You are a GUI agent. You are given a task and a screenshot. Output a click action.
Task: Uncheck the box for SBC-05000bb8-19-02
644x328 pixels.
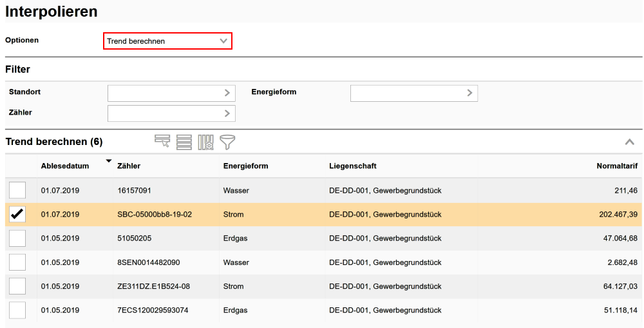pyautogui.click(x=17, y=214)
